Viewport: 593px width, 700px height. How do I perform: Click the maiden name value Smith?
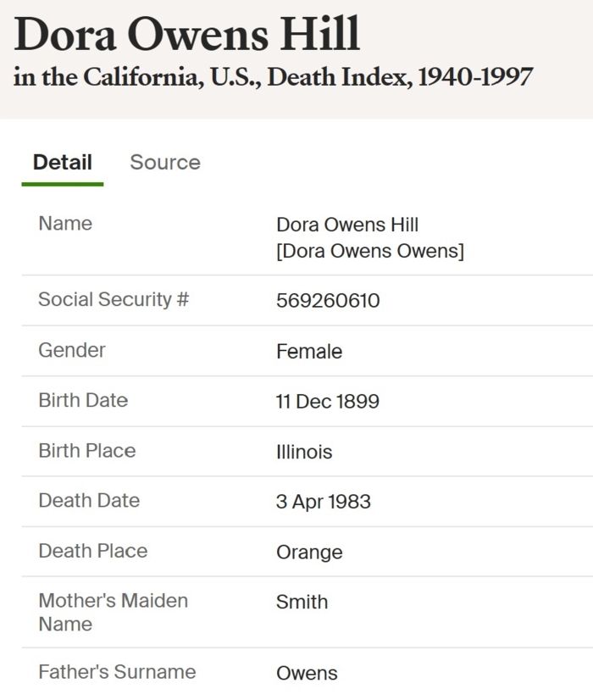click(x=302, y=603)
